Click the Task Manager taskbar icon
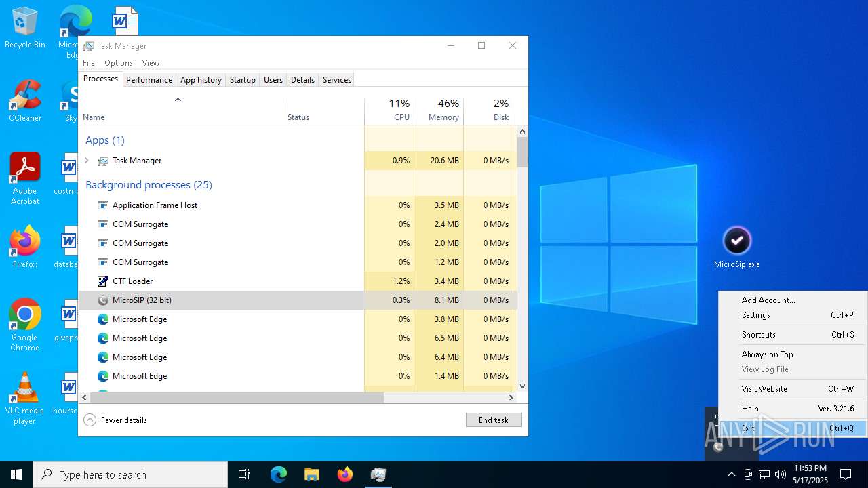 click(378, 474)
